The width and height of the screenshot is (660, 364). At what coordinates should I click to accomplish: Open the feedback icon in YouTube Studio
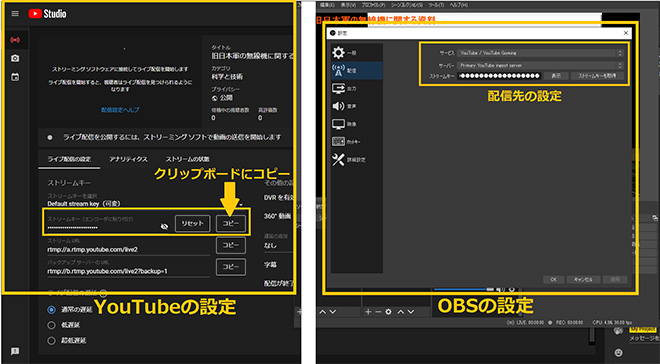15,351
